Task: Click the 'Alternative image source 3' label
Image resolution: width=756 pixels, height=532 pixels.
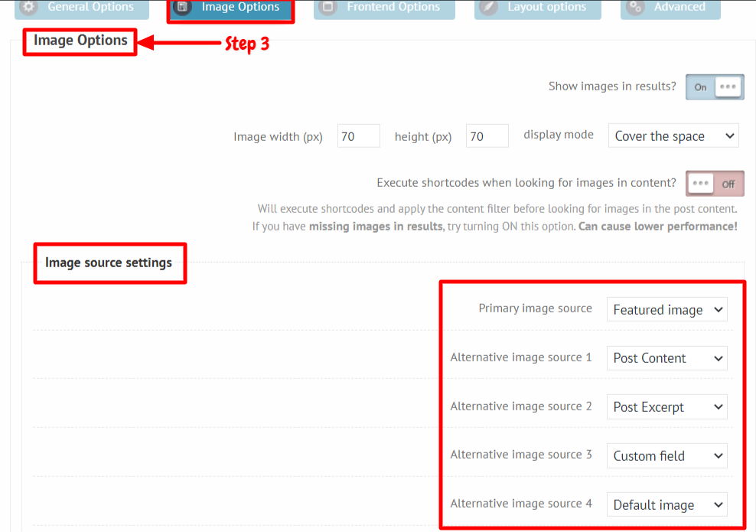Action: pos(521,455)
